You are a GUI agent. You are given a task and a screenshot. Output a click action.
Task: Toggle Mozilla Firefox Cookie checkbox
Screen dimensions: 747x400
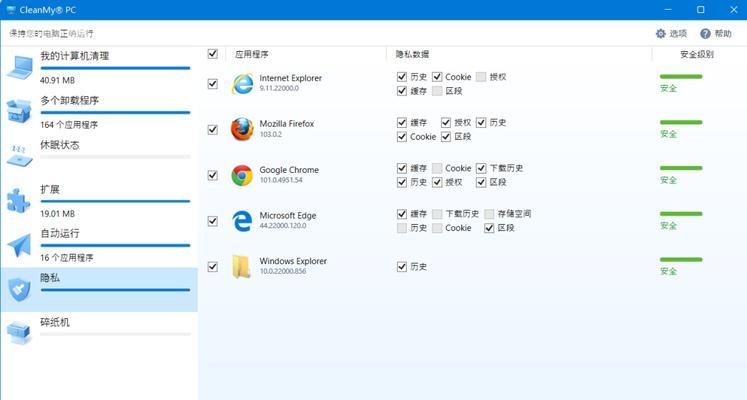point(402,137)
